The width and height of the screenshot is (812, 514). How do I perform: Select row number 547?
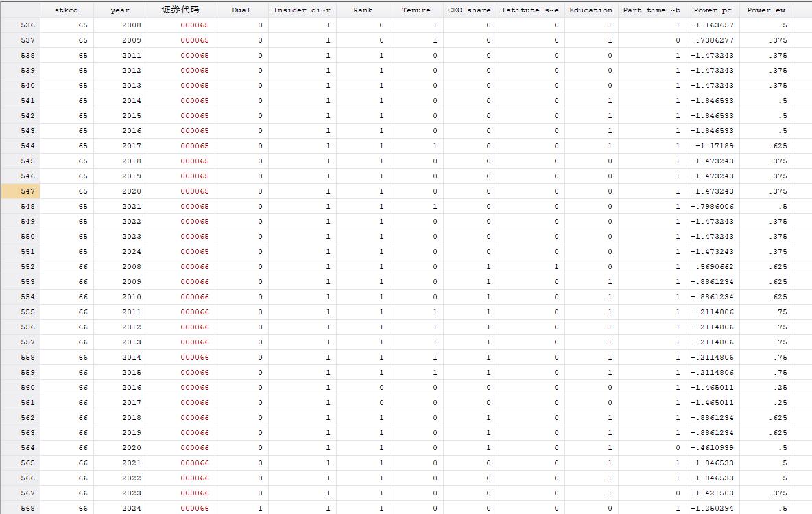(x=21, y=191)
